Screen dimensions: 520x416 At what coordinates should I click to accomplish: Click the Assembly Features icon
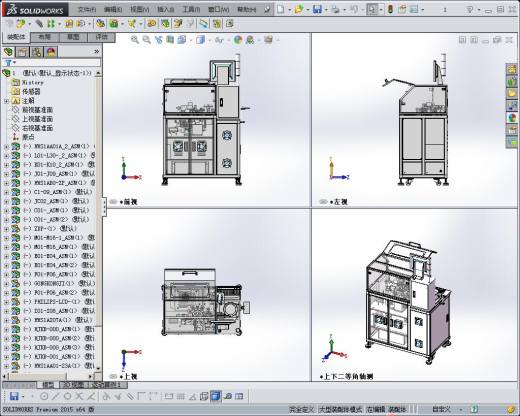114,24
